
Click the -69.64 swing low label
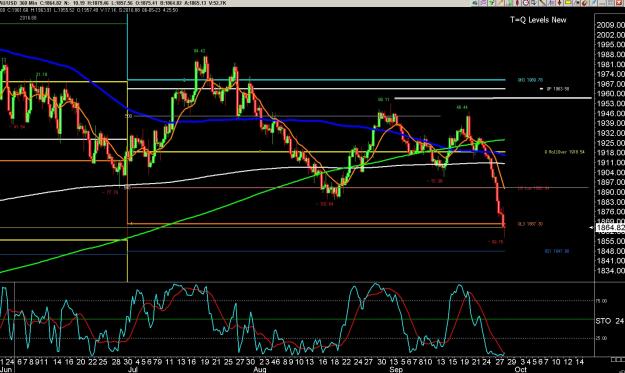point(324,204)
